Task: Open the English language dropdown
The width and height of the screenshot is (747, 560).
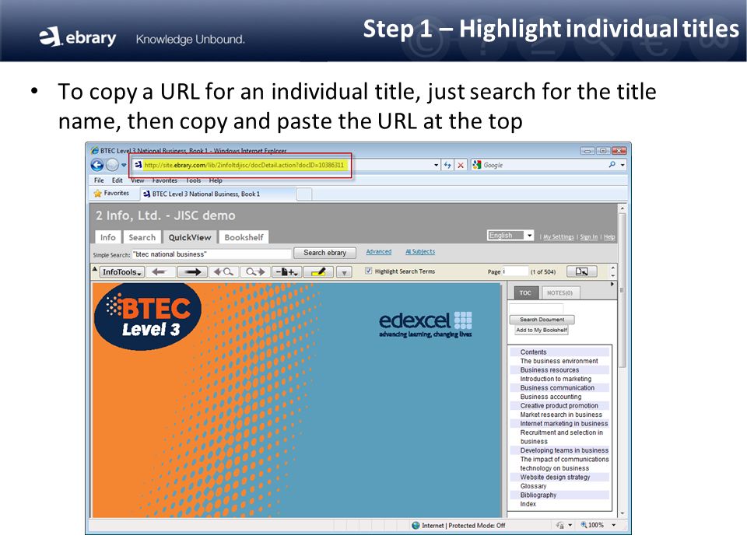Action: pos(510,235)
